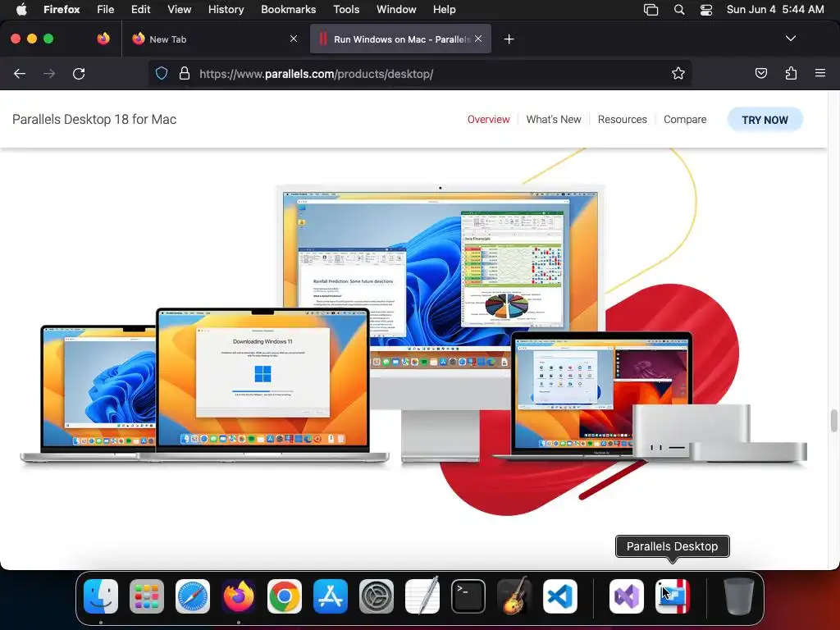Go back with the browser back arrow
The width and height of the screenshot is (840, 630).
tap(20, 73)
